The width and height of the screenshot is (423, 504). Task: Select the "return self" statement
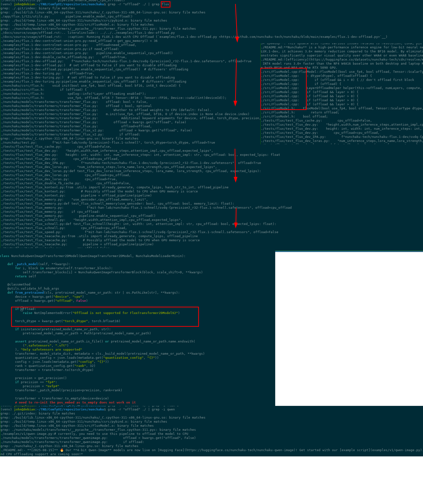[x=26, y=277]
